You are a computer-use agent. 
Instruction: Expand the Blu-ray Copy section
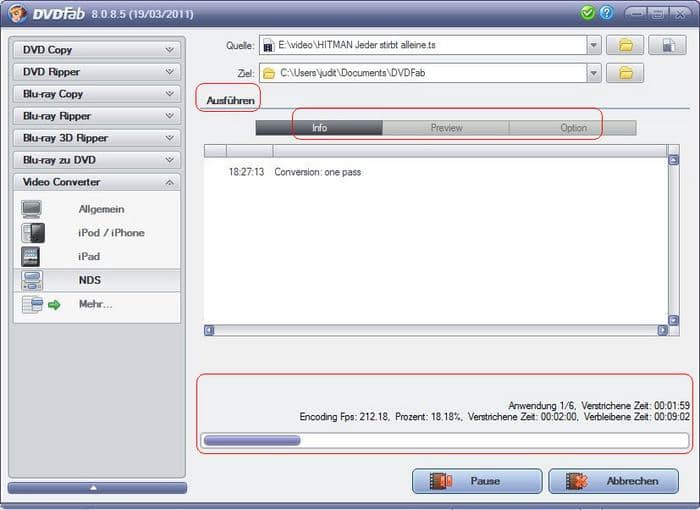click(96, 94)
